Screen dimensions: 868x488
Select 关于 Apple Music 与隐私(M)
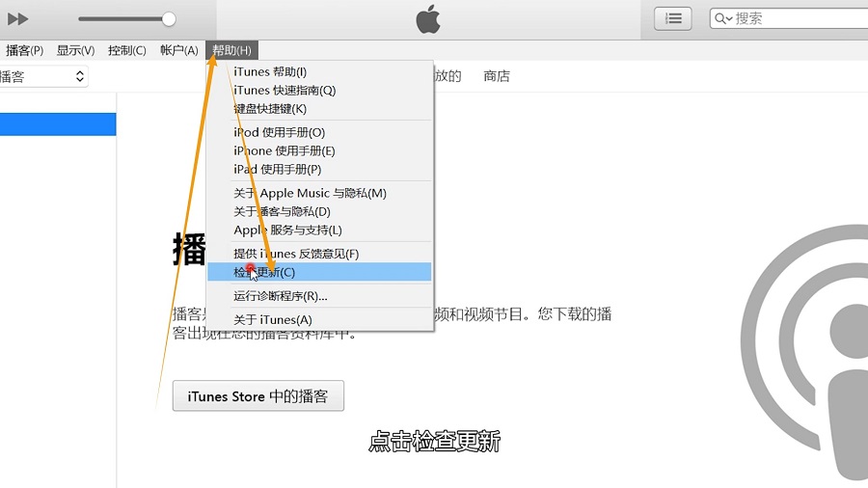point(319,193)
